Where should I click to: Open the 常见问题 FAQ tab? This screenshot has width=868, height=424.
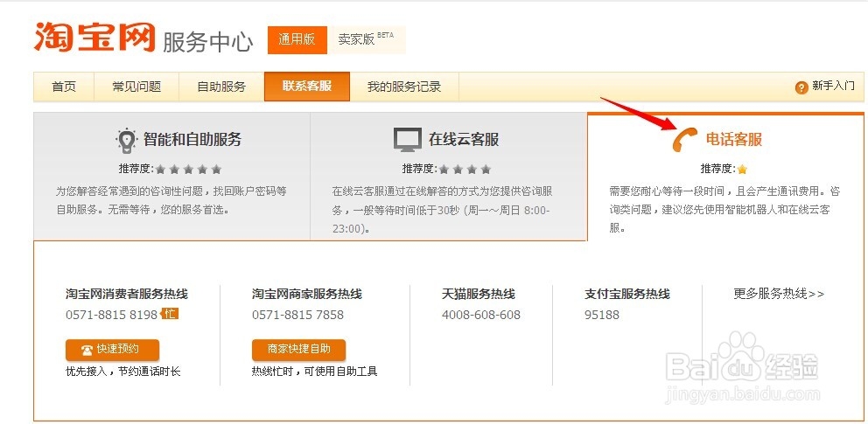pos(136,87)
